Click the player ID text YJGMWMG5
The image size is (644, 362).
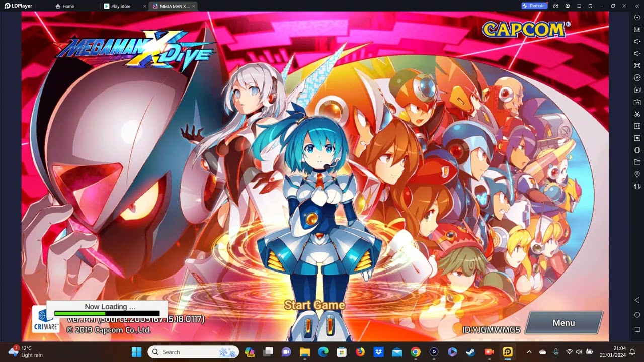pyautogui.click(x=492, y=330)
